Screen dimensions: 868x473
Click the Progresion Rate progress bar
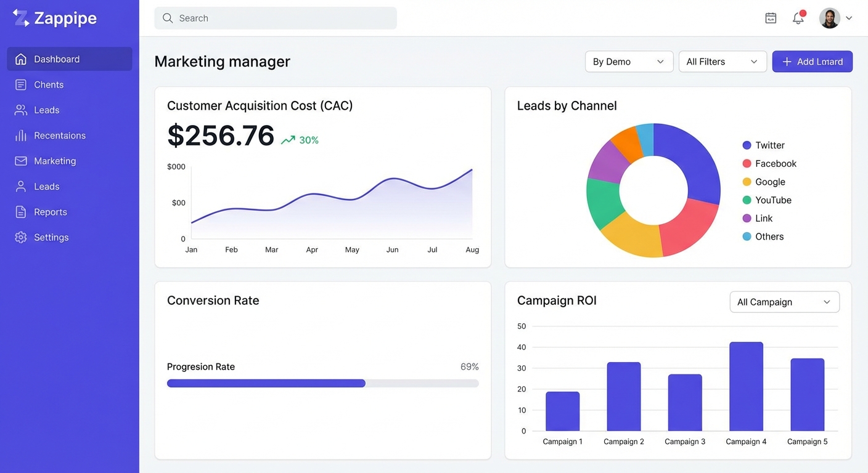click(322, 383)
